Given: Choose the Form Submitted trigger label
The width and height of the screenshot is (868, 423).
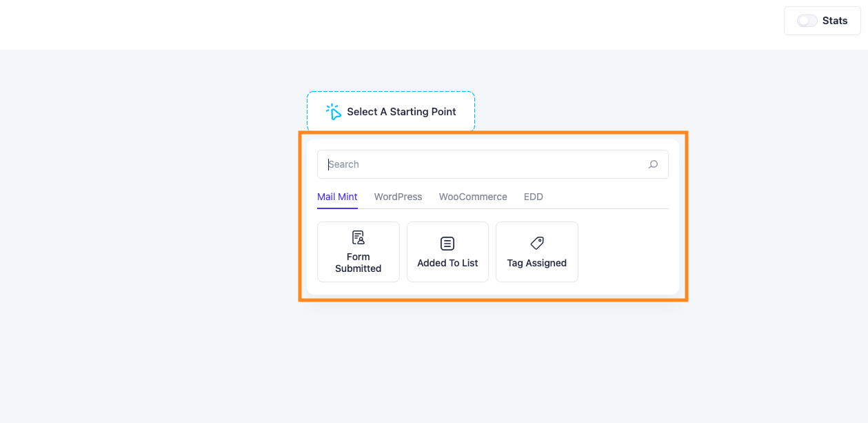Looking at the screenshot, I should (x=359, y=263).
